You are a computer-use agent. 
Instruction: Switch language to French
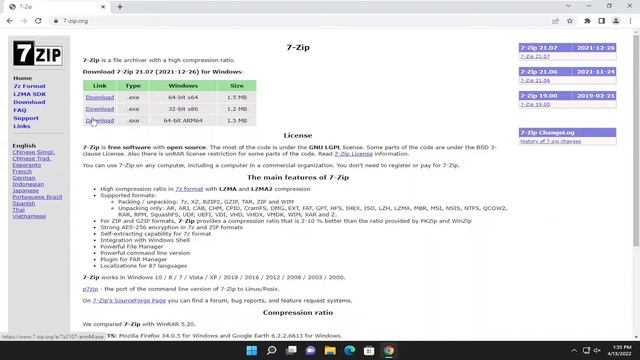pos(22,171)
